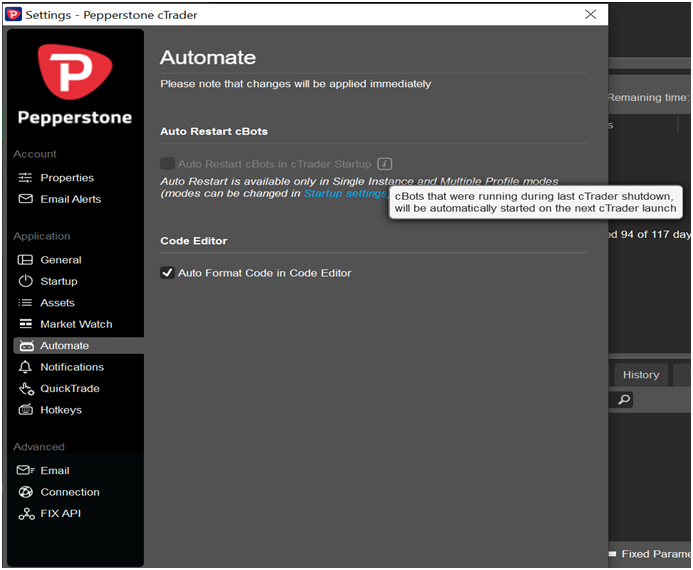Image resolution: width=693 pixels, height=570 pixels.
Task: Open Properties settings icon
Action: point(25,178)
